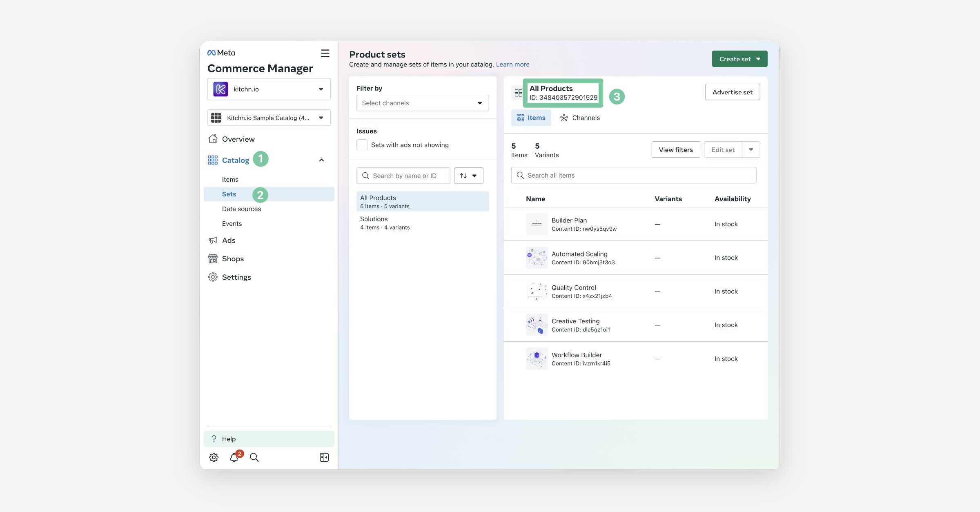Follow the Learn more link
Viewport: 980px width, 512px height.
512,65
